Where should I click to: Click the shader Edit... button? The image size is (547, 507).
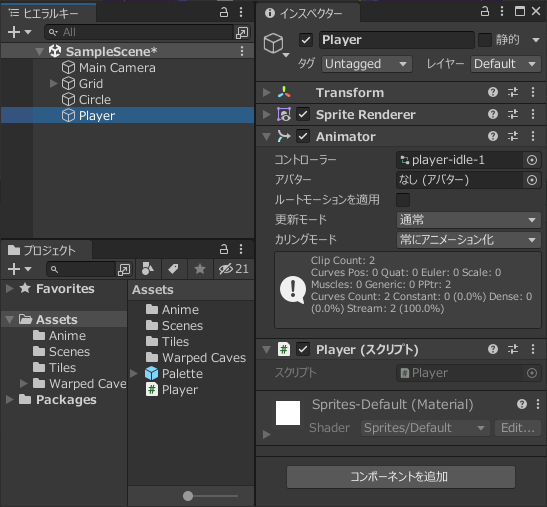click(518, 428)
